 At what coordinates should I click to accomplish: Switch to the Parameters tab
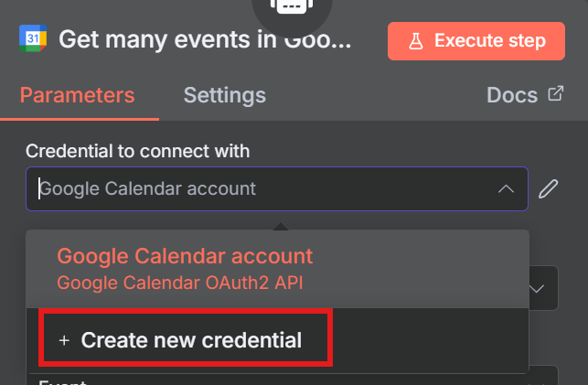pyautogui.click(x=77, y=95)
